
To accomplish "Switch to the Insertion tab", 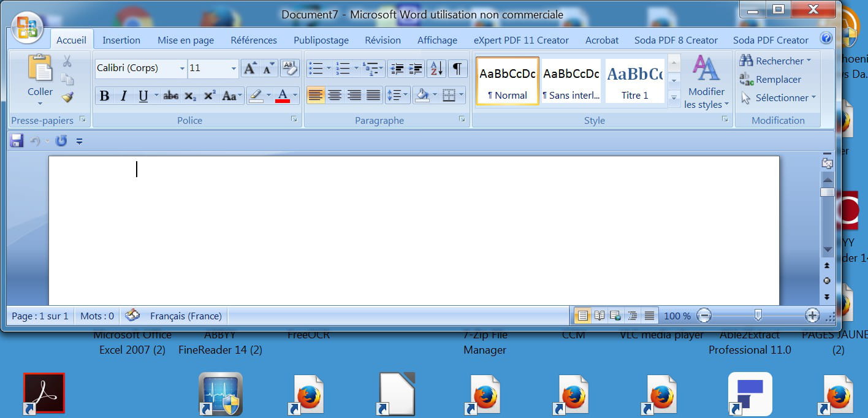I will 121,40.
